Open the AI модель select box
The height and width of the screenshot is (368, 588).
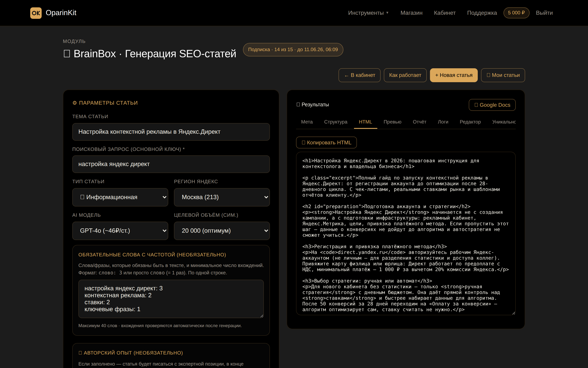pos(120,231)
